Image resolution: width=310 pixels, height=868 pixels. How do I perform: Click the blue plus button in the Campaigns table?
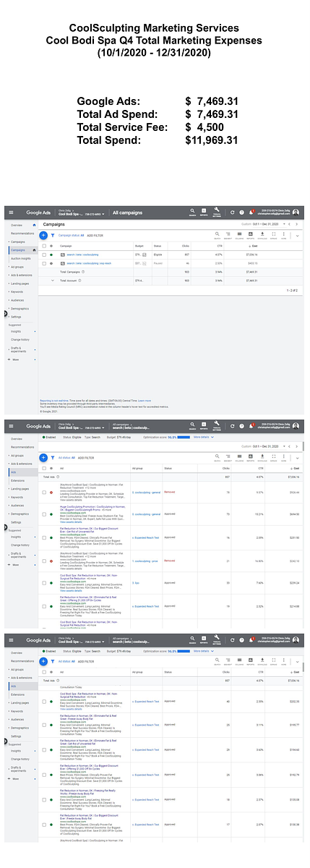pyautogui.click(x=43, y=235)
